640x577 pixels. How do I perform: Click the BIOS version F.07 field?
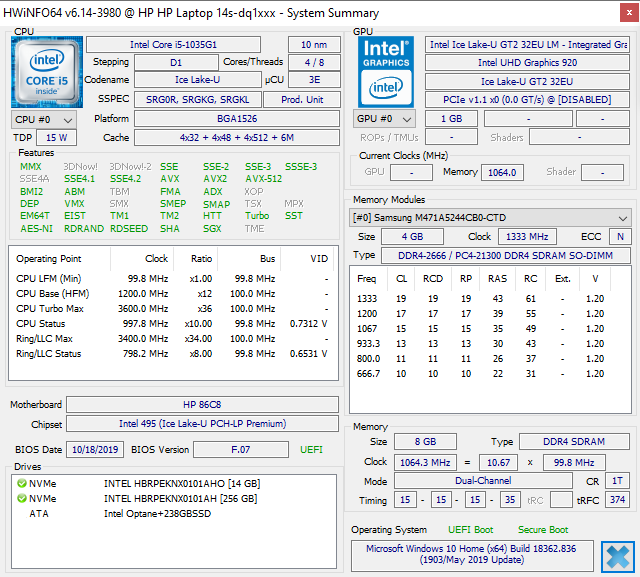[x=240, y=450]
